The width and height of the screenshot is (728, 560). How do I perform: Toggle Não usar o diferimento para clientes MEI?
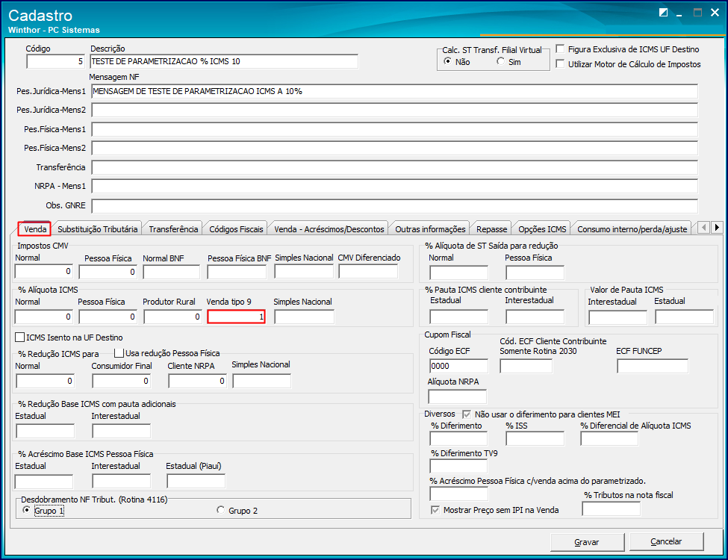pos(467,414)
